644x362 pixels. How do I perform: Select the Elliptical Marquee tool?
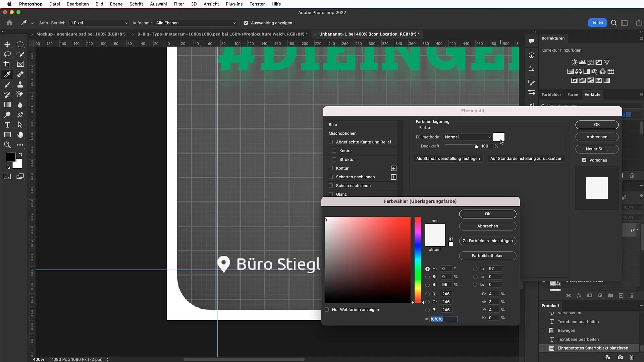coord(20,44)
